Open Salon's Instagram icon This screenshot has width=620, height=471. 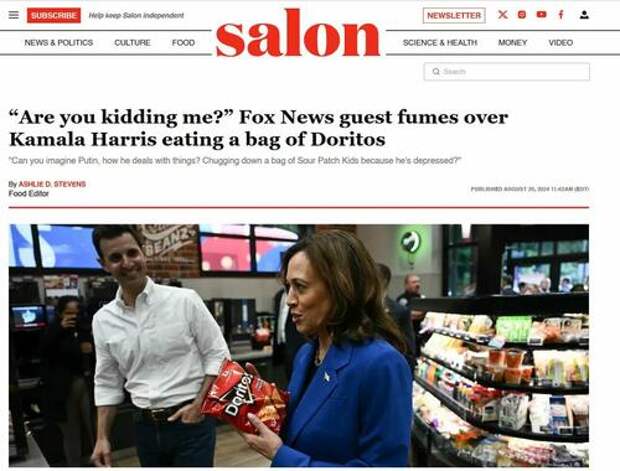tap(522, 15)
